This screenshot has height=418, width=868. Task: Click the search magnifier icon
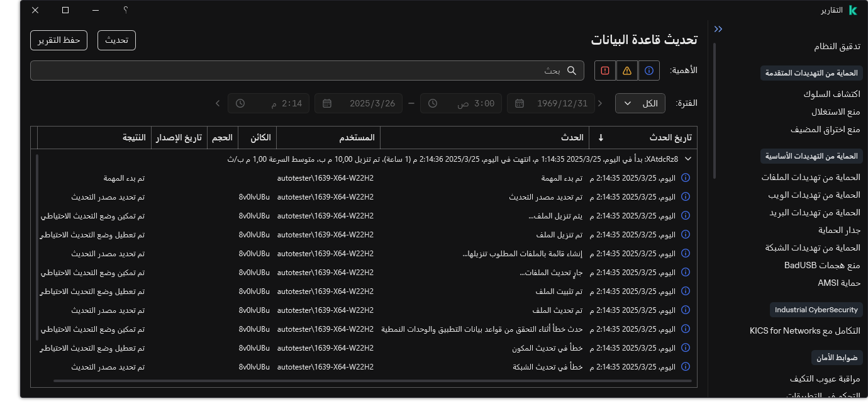click(571, 71)
